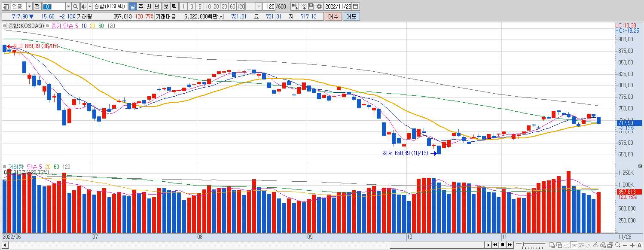Click the rewind replay button
The width and height of the screenshot is (644, 250).
click(x=495, y=245)
